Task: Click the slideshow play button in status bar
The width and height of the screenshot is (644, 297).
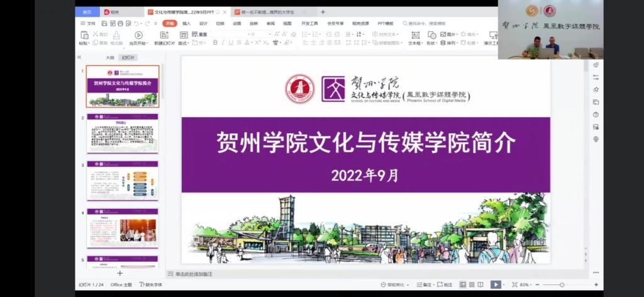Action: (x=496, y=284)
